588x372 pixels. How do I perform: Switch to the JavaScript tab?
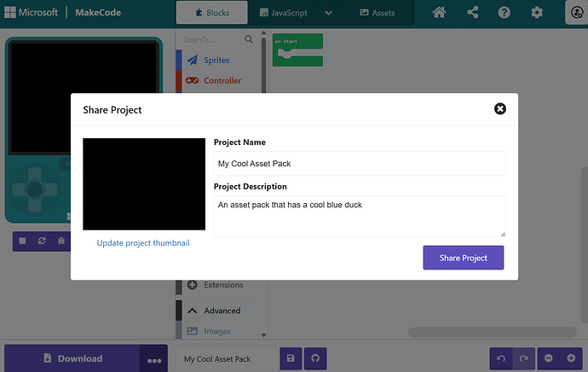point(284,13)
